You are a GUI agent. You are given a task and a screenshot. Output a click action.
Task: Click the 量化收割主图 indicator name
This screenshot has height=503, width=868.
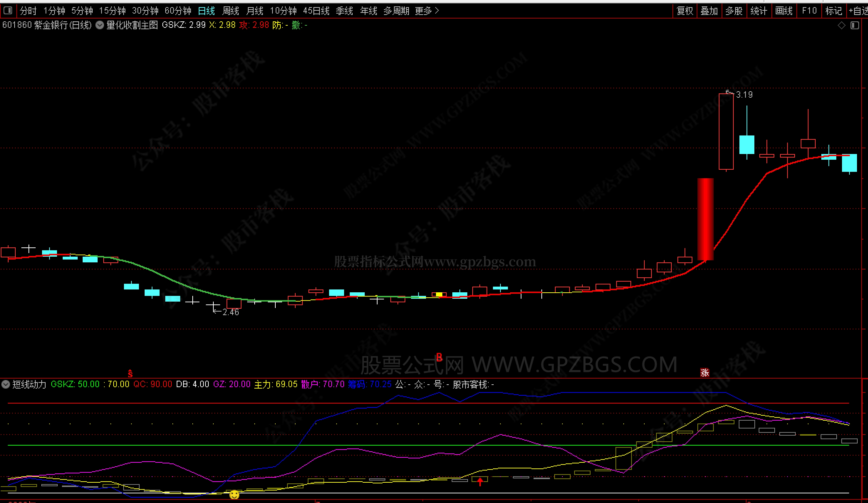[x=132, y=25]
